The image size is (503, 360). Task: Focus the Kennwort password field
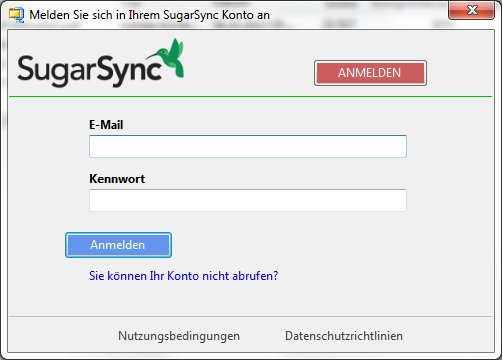click(248, 200)
